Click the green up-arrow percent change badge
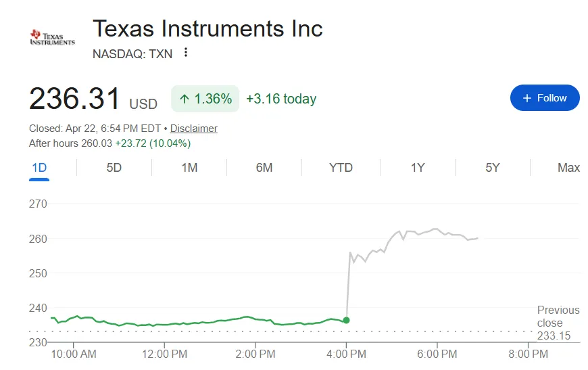The height and width of the screenshot is (370, 588). click(x=205, y=99)
